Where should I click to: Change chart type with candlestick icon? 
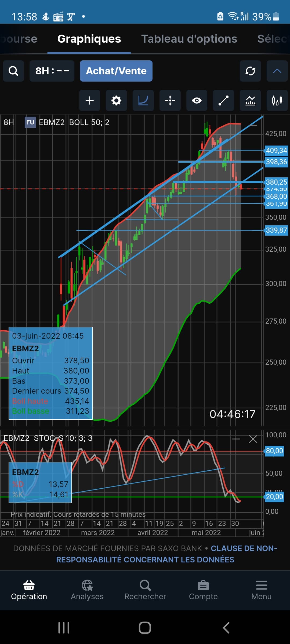277,101
